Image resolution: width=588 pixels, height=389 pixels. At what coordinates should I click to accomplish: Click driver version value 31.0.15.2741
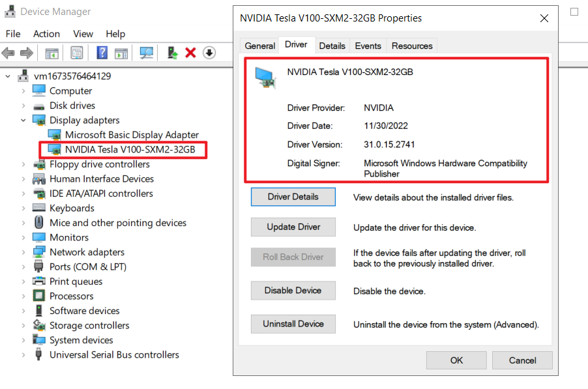click(389, 145)
